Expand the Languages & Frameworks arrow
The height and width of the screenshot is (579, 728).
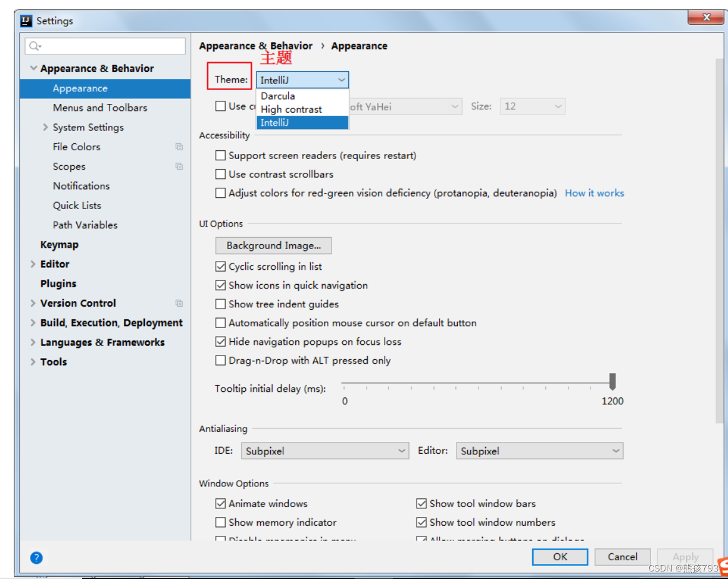coord(33,342)
